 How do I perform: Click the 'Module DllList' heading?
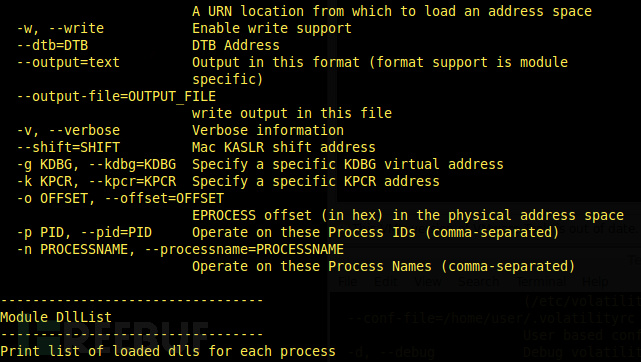pyautogui.click(x=56, y=317)
